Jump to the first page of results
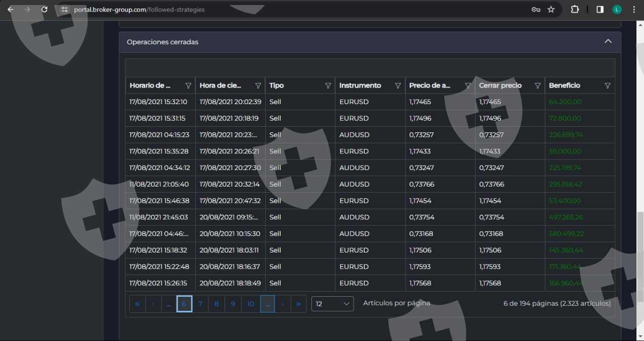 137,304
